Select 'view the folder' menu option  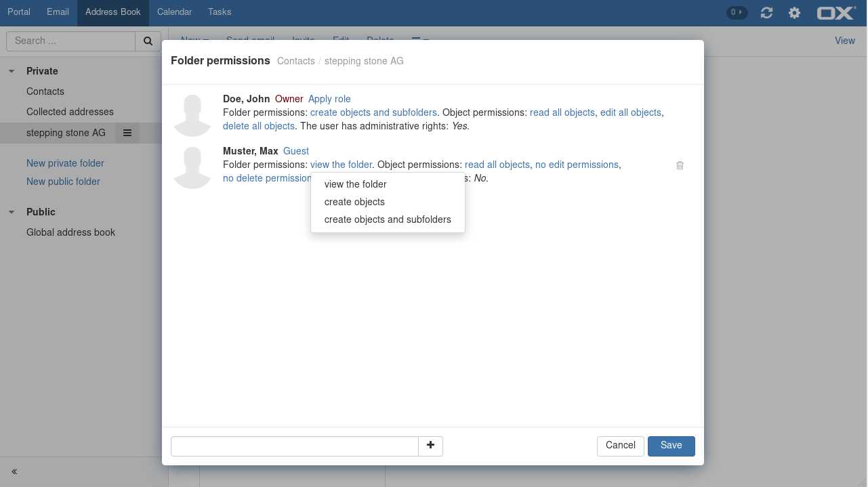click(x=355, y=184)
